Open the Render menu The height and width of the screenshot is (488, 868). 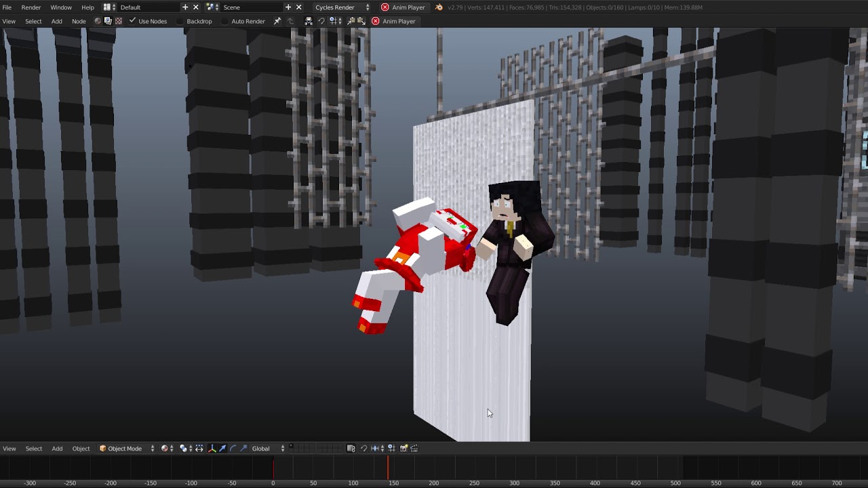point(31,7)
